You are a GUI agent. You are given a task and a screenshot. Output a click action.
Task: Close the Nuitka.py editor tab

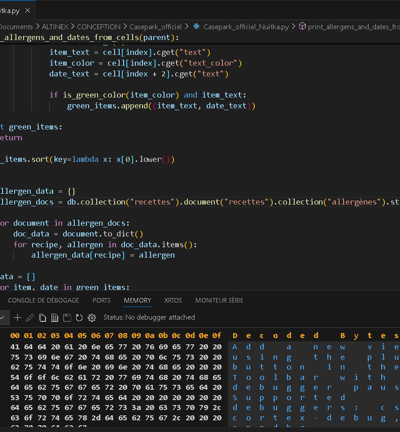[28, 11]
